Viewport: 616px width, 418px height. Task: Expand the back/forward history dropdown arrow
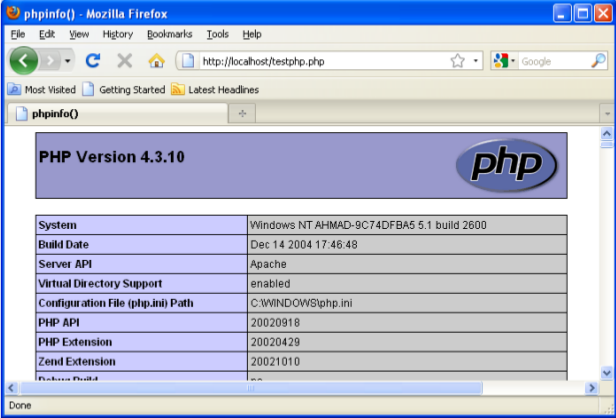68,61
